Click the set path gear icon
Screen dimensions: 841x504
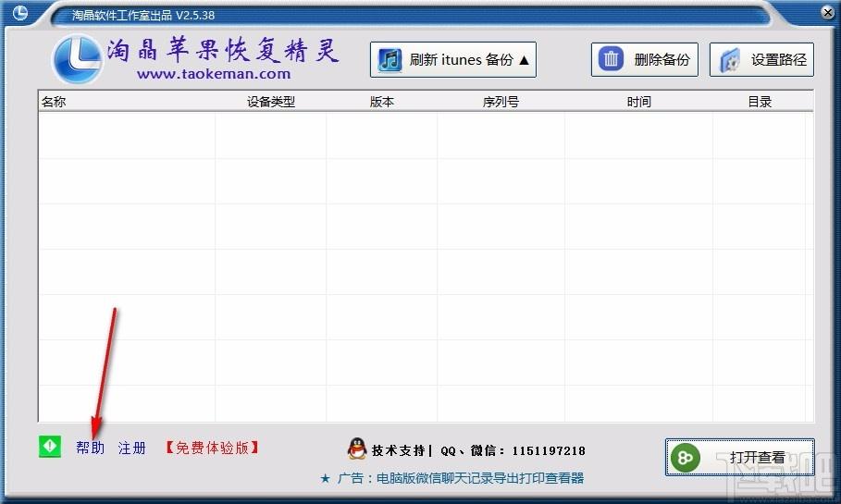(729, 60)
